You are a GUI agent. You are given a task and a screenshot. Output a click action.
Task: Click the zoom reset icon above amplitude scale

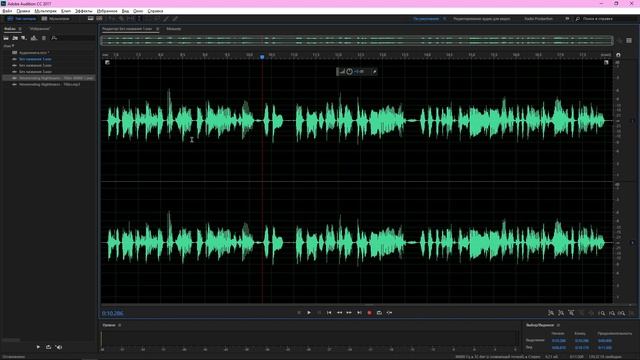tap(618, 55)
